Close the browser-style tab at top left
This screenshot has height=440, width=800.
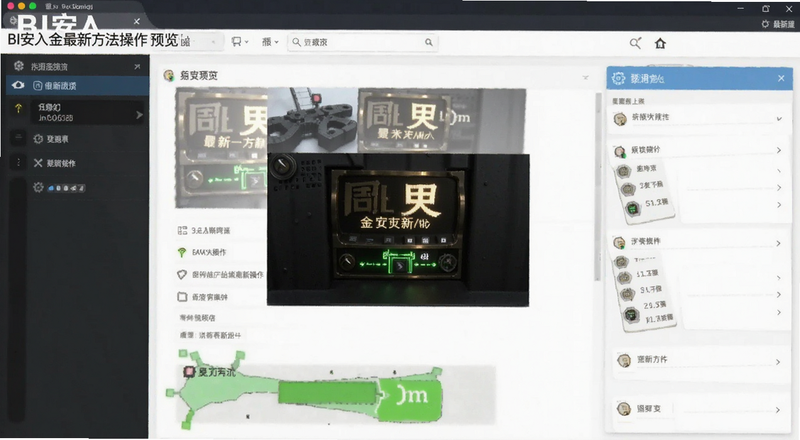(137, 21)
